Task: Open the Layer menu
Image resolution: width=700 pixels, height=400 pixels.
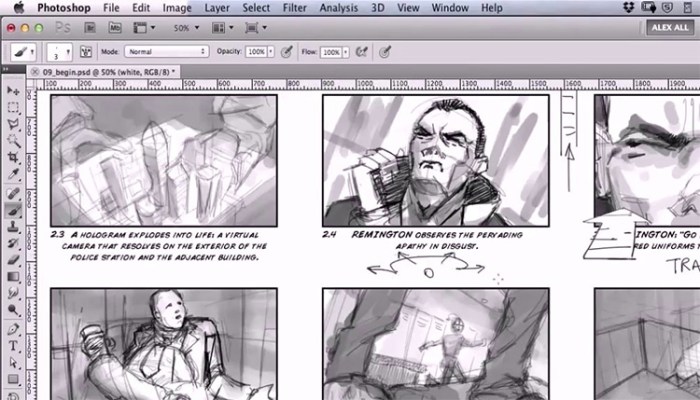Action: [x=217, y=8]
